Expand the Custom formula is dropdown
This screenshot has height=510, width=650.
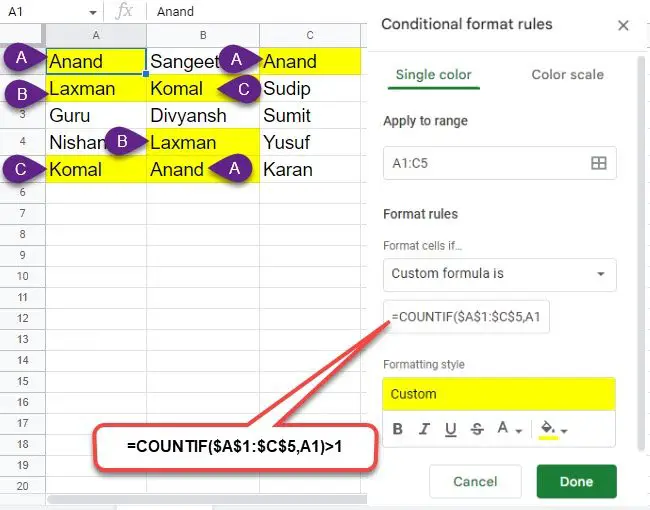500,274
